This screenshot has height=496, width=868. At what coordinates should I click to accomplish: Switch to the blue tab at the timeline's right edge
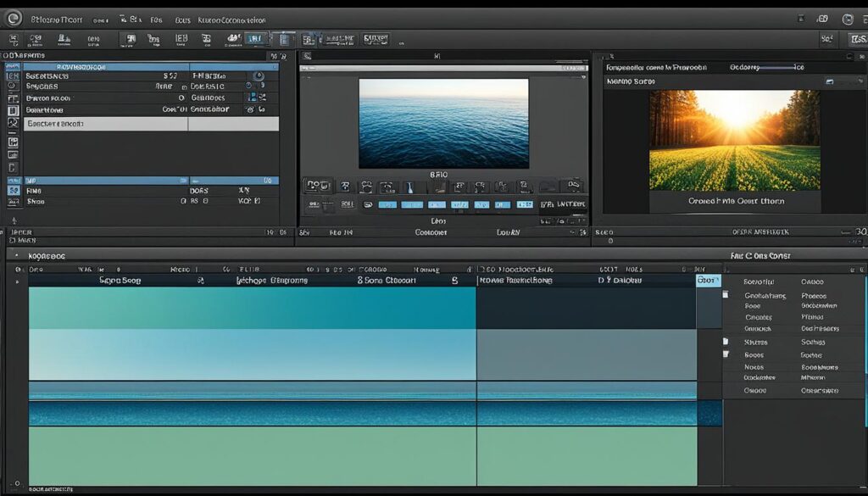click(708, 280)
